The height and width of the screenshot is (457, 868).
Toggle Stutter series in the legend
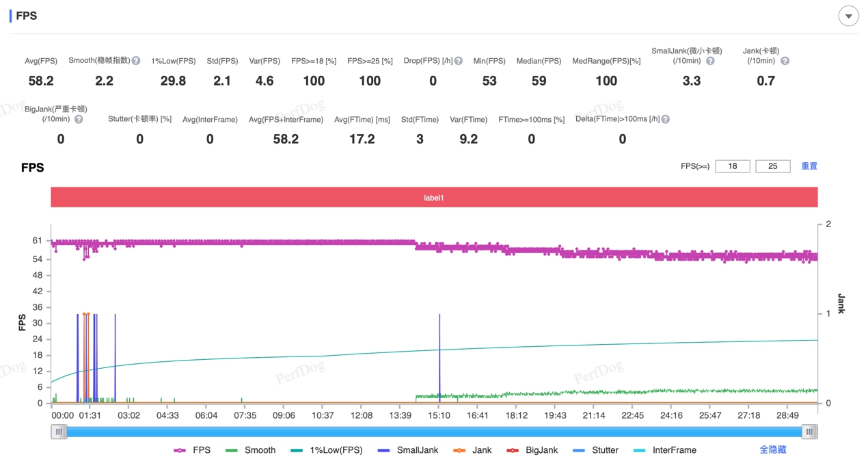point(595,450)
